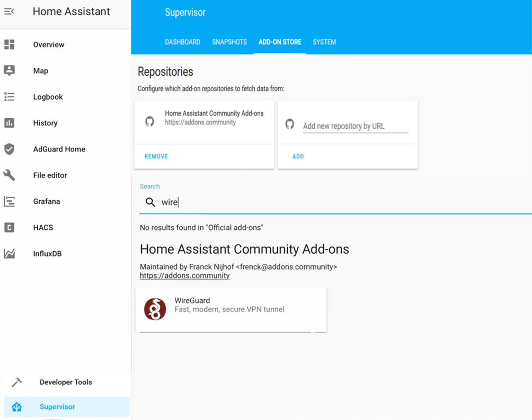Switch to the Dashboard tab

182,42
